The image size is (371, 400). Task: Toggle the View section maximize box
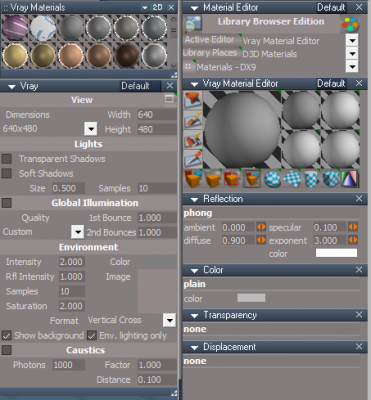click(x=169, y=99)
